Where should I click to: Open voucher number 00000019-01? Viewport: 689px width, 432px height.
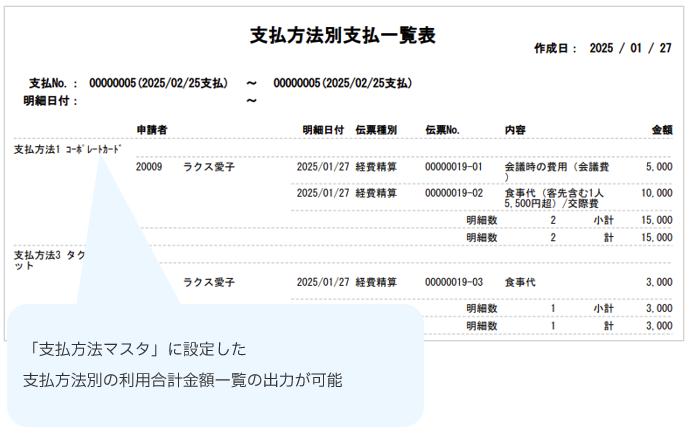(x=453, y=167)
